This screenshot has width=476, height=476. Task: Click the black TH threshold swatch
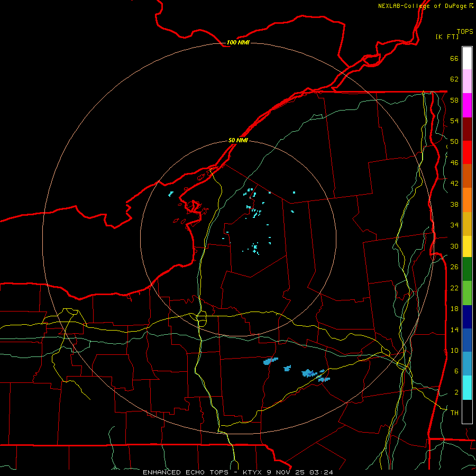[467, 411]
